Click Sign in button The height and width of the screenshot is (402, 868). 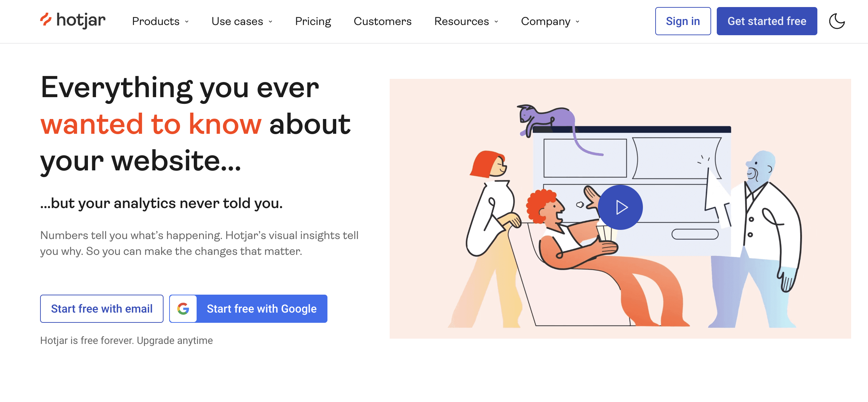point(683,21)
